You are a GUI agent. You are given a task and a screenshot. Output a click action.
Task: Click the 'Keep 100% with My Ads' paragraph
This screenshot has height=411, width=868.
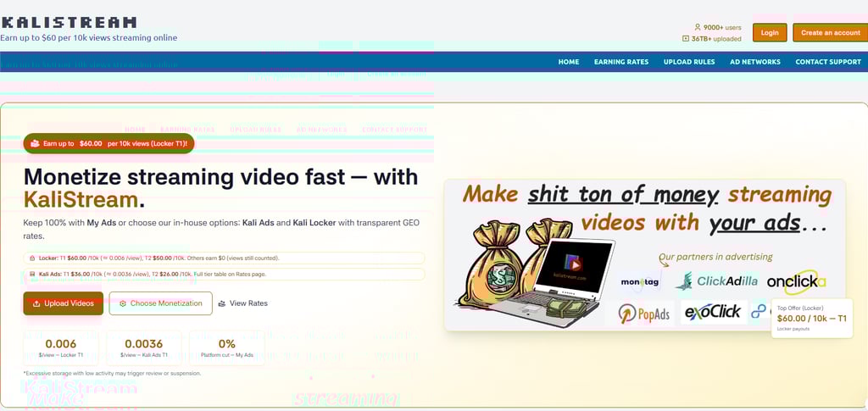pos(221,229)
